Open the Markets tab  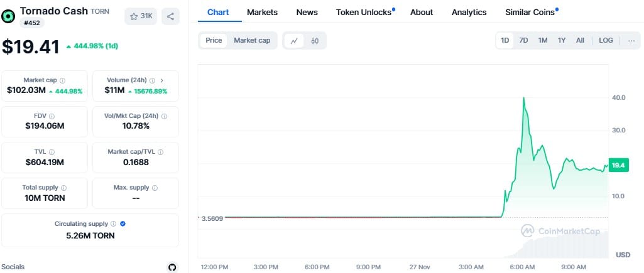coord(262,13)
